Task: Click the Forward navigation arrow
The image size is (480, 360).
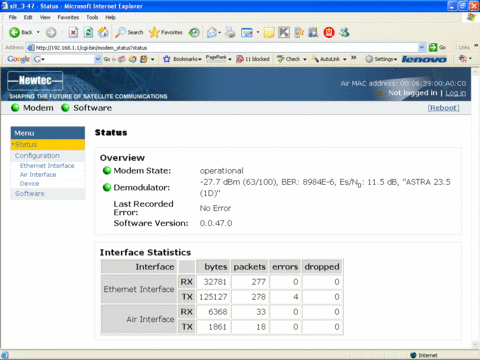Action: (x=51, y=32)
